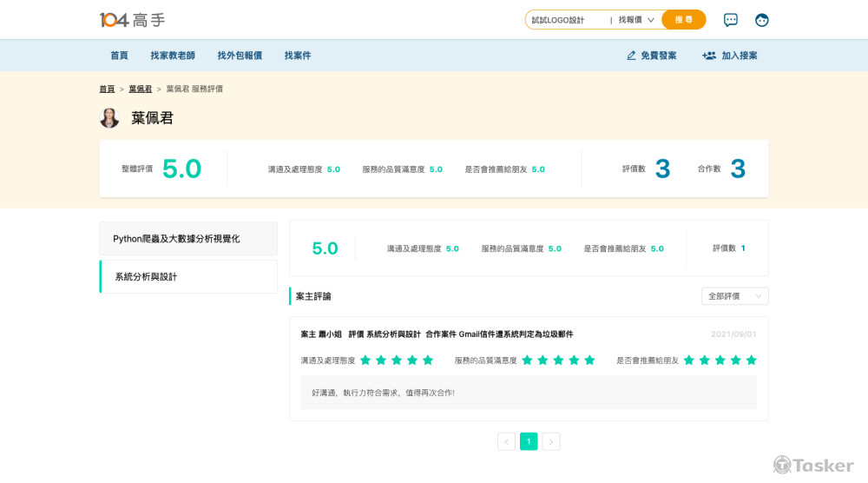
Task: Click the pencil icon for 免費發案
Action: coord(631,56)
